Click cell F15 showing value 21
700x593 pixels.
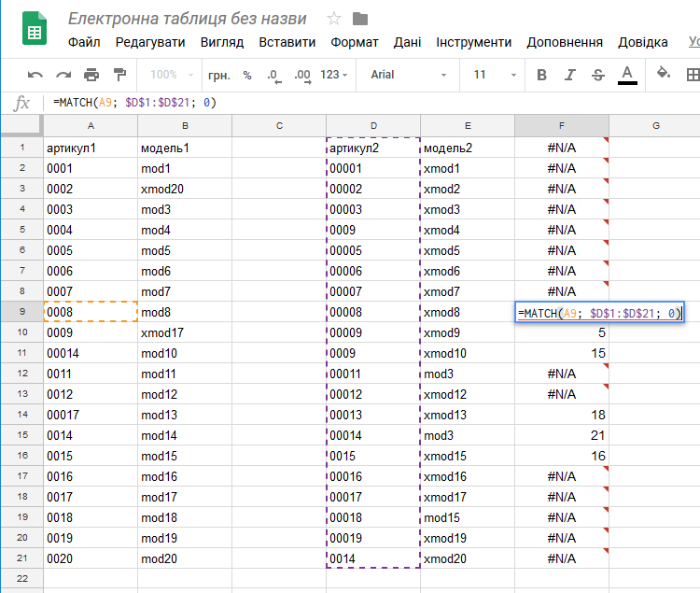point(562,435)
